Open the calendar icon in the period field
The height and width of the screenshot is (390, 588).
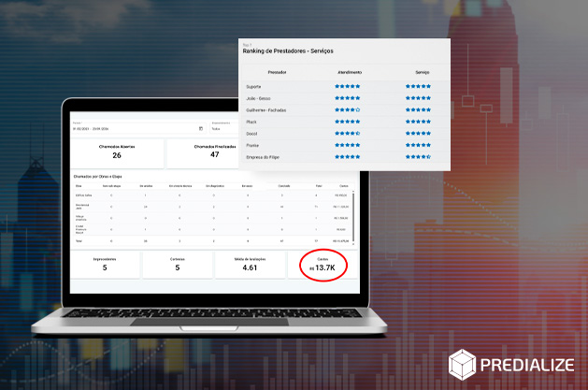201,129
